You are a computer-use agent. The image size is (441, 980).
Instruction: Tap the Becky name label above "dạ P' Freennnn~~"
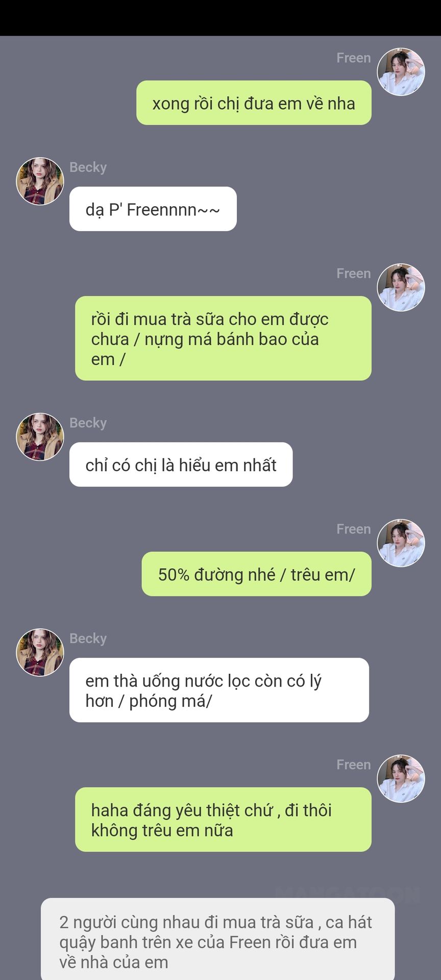[x=88, y=167]
